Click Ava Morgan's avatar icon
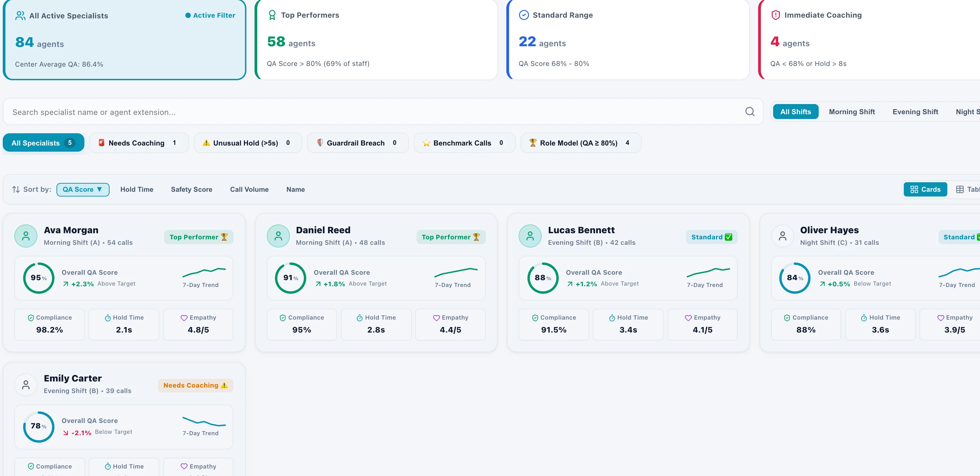Viewport: 980px width, 476px height. pos(26,236)
